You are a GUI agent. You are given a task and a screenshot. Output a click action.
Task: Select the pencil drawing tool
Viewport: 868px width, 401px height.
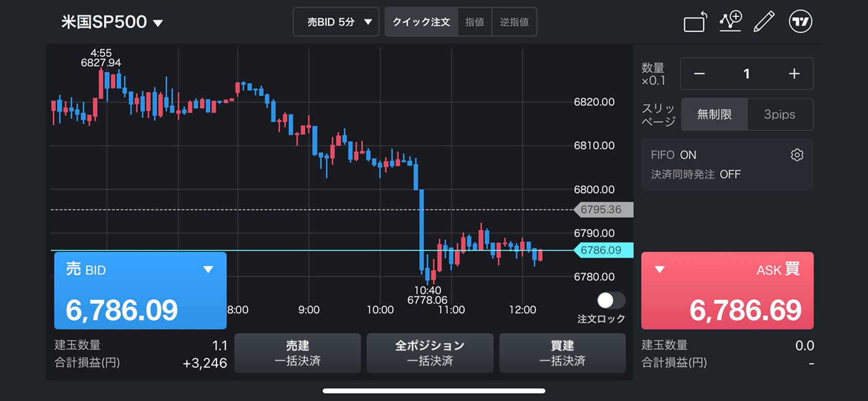pos(764,22)
